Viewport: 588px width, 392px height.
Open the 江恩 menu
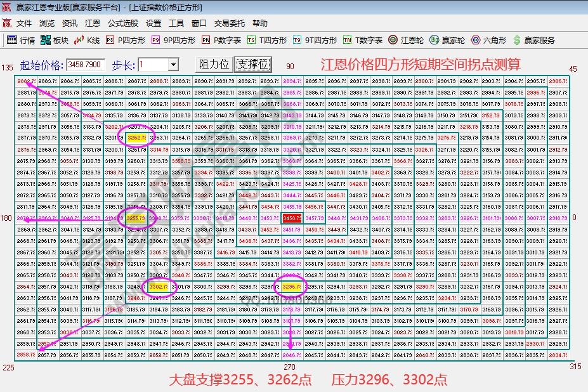click(92, 23)
